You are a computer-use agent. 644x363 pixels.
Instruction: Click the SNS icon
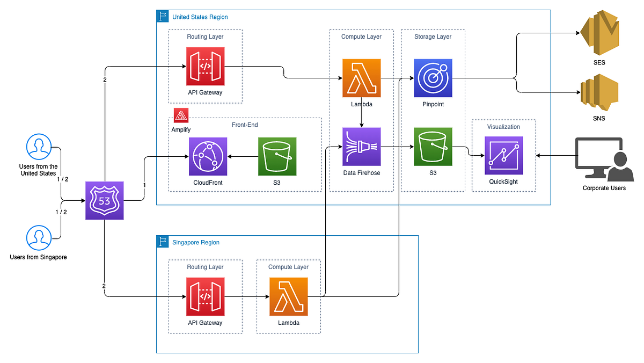(599, 92)
